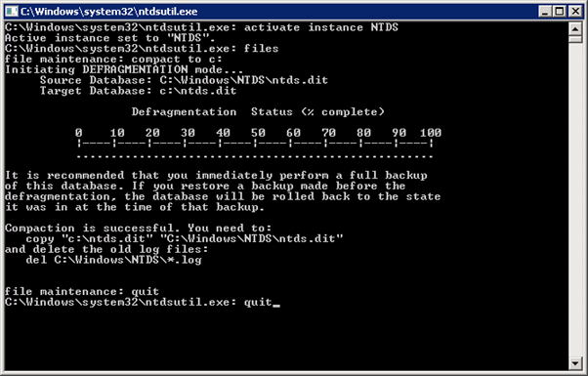Click the 'compact to c:' command line
This screenshot has height=376, width=588.
click(113, 60)
